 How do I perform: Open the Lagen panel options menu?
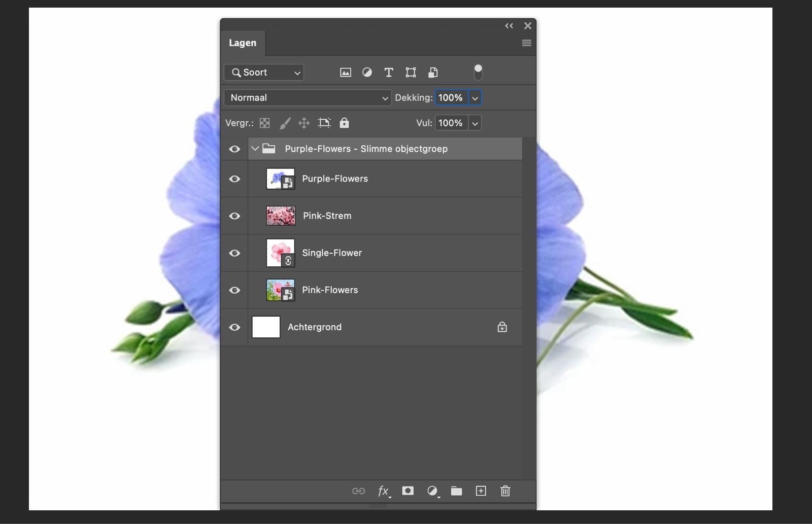point(527,43)
